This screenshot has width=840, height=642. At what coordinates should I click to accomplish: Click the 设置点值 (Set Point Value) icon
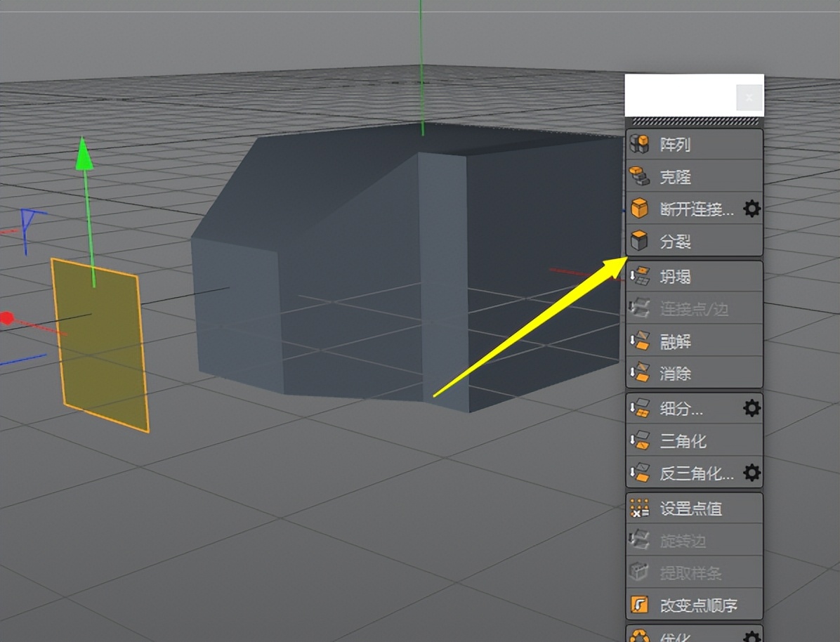[640, 508]
